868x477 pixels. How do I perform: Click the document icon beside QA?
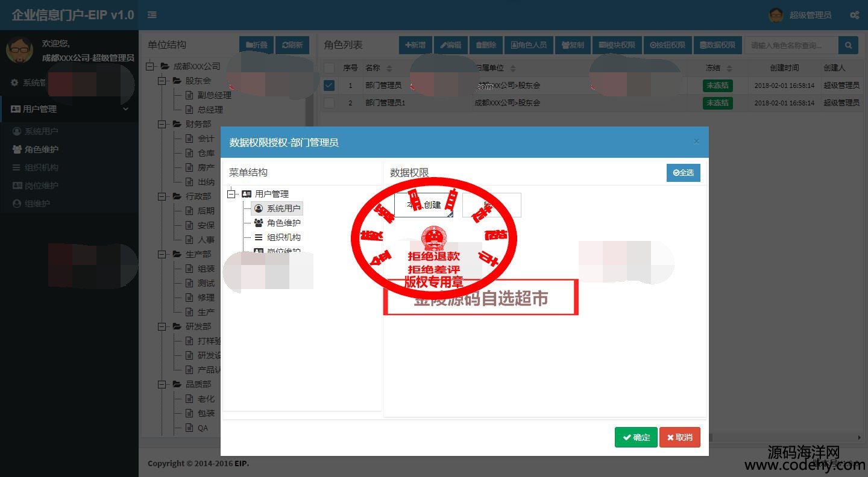[189, 428]
